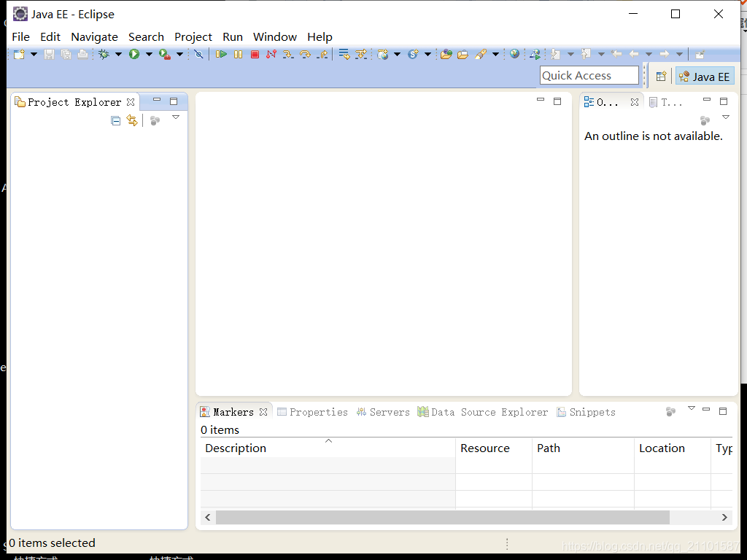The width and height of the screenshot is (747, 560).
Task: Open the Run button dropdown arrow
Action: pos(148,54)
